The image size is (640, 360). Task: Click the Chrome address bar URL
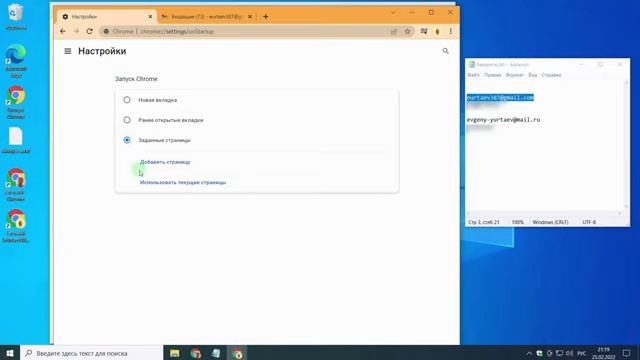click(177, 31)
